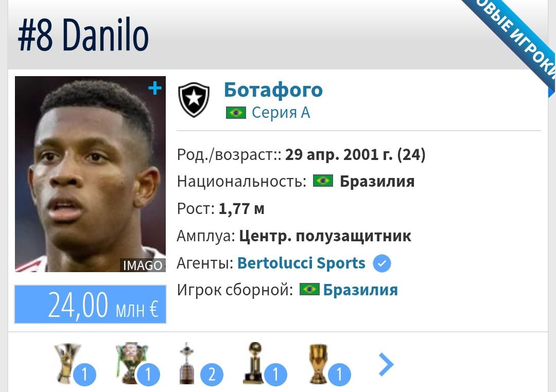Open the Бразилия national team link

(360, 290)
